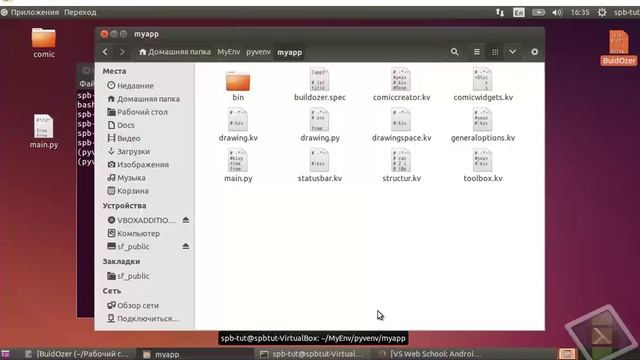
Task: Navigate to Домашняя папка in path bar
Action: (175, 52)
